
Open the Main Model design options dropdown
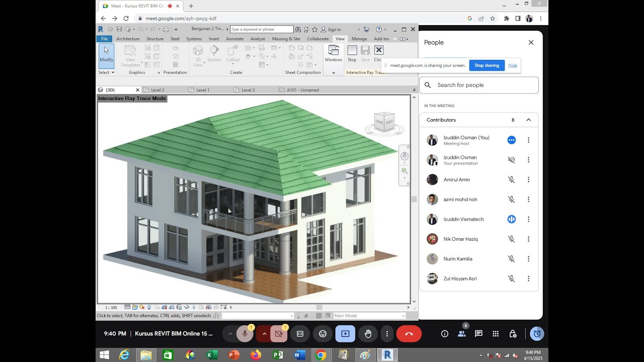369,316
